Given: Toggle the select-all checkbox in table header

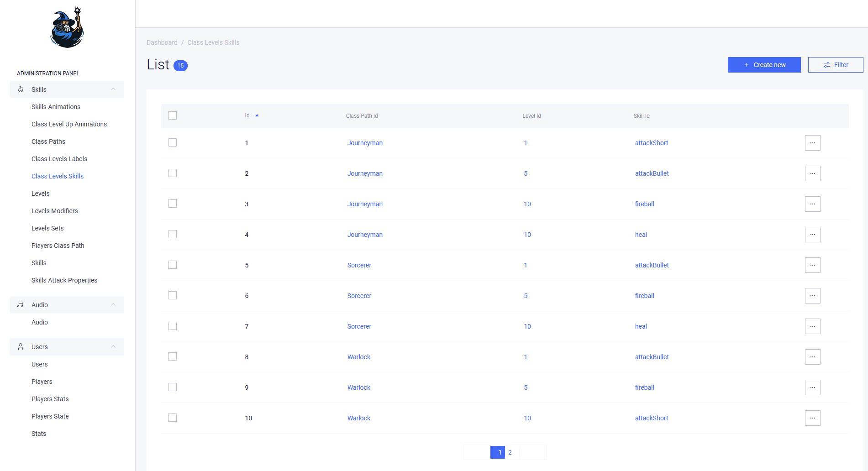Looking at the screenshot, I should (173, 115).
